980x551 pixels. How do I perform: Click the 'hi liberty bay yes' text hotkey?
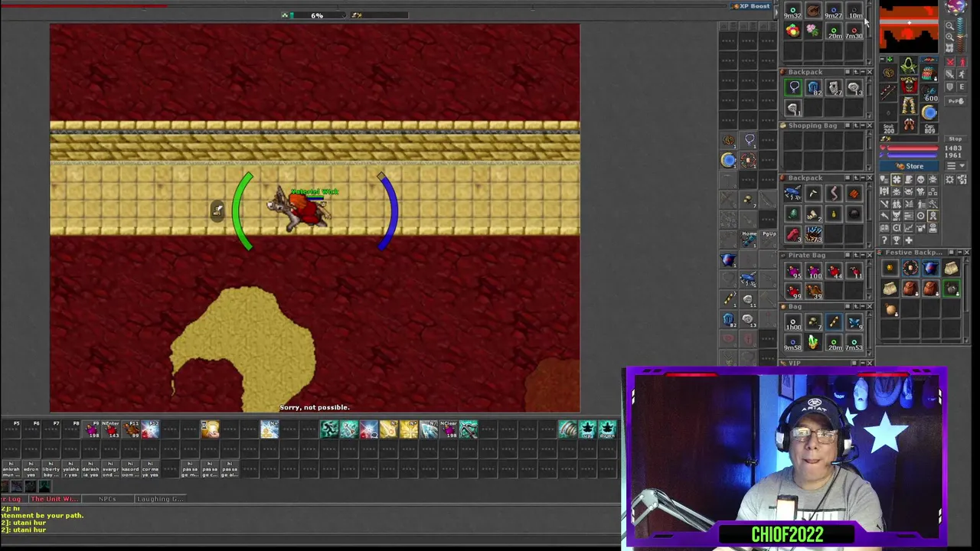[51, 469]
